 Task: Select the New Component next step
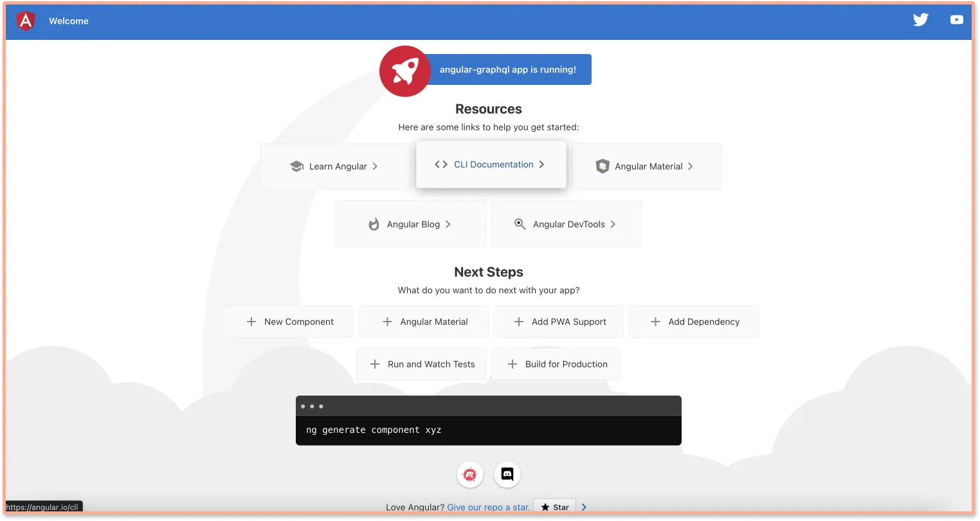(x=289, y=322)
